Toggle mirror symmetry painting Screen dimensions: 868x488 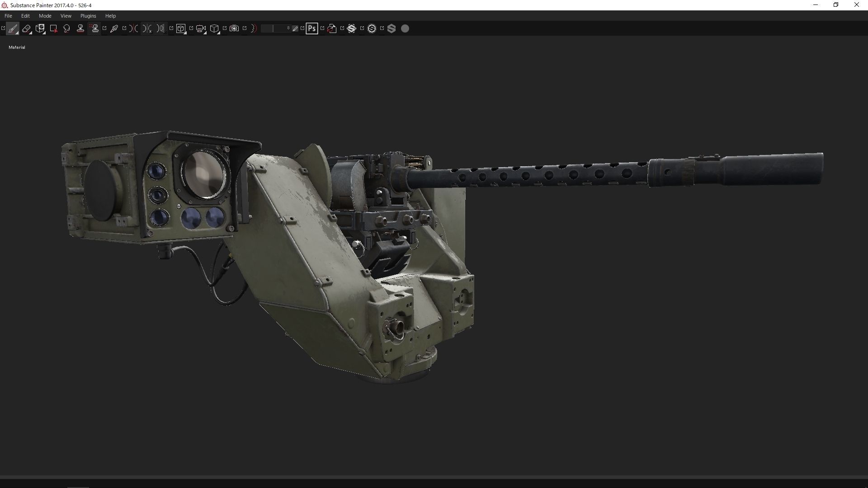[134, 28]
